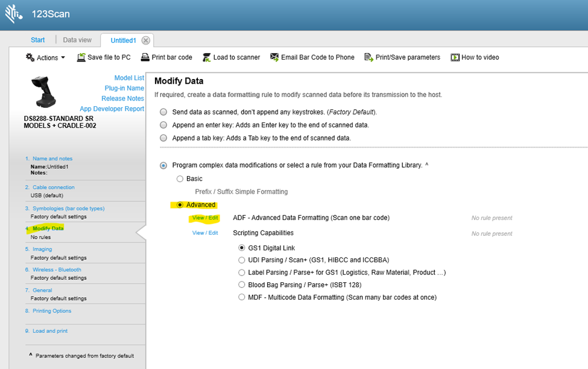Click the Email Bar Code to Phone label

tap(318, 57)
